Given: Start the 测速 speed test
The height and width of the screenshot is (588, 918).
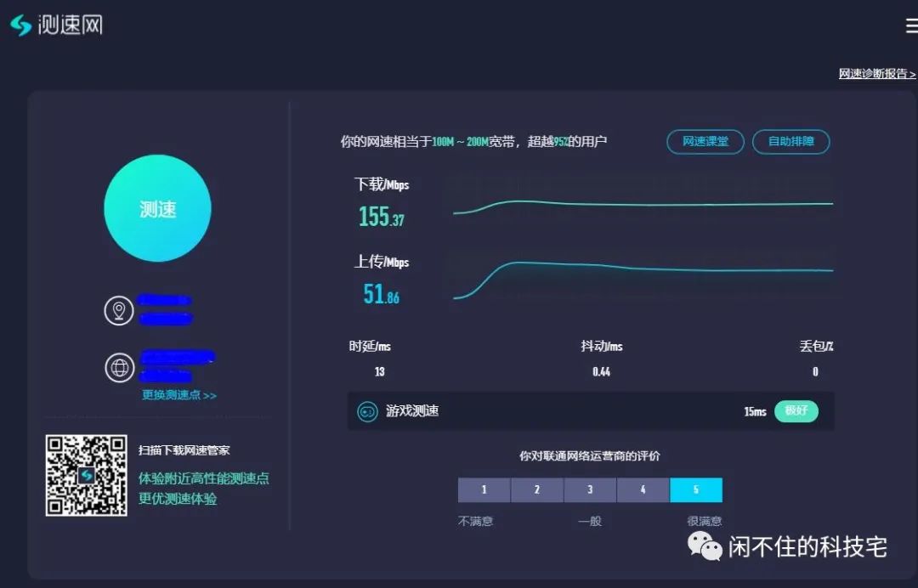Looking at the screenshot, I should click(x=157, y=206).
